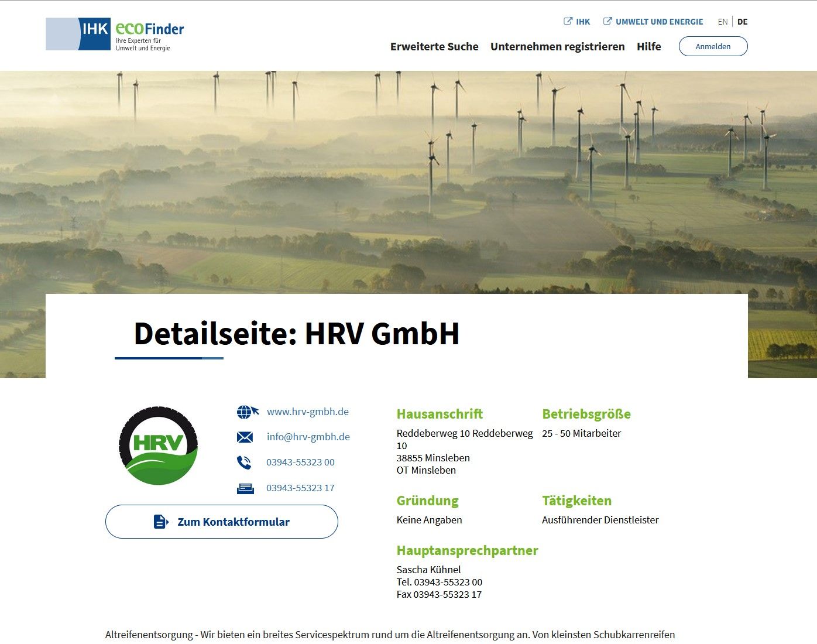Open Zum Kontaktformular button
This screenshot has width=817, height=644.
[x=222, y=522]
